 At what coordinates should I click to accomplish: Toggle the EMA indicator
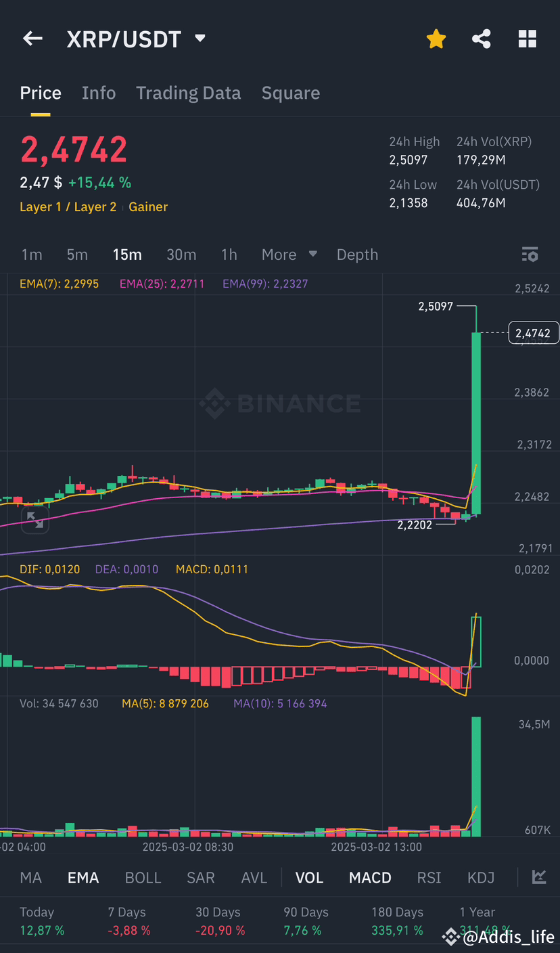pos(83,878)
